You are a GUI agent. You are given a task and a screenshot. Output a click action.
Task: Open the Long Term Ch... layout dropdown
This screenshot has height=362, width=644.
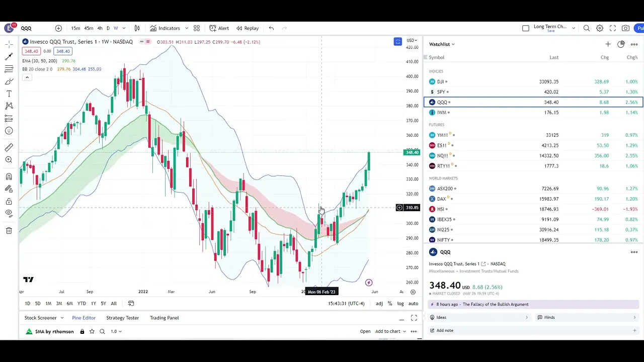click(x=573, y=28)
